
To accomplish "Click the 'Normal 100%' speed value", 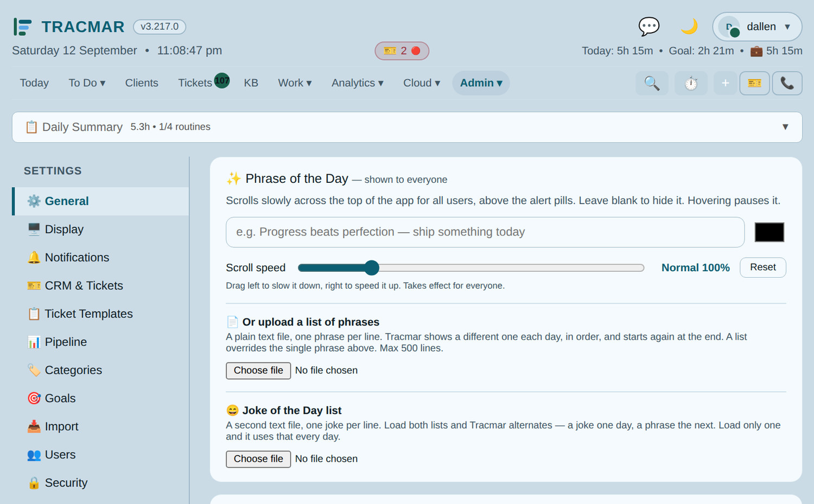I will click(x=695, y=267).
